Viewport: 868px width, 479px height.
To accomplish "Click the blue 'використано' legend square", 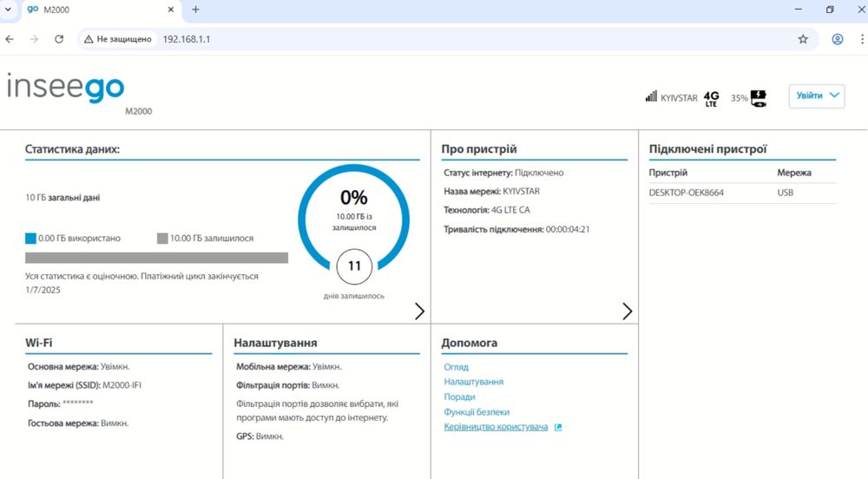I will pos(30,239).
